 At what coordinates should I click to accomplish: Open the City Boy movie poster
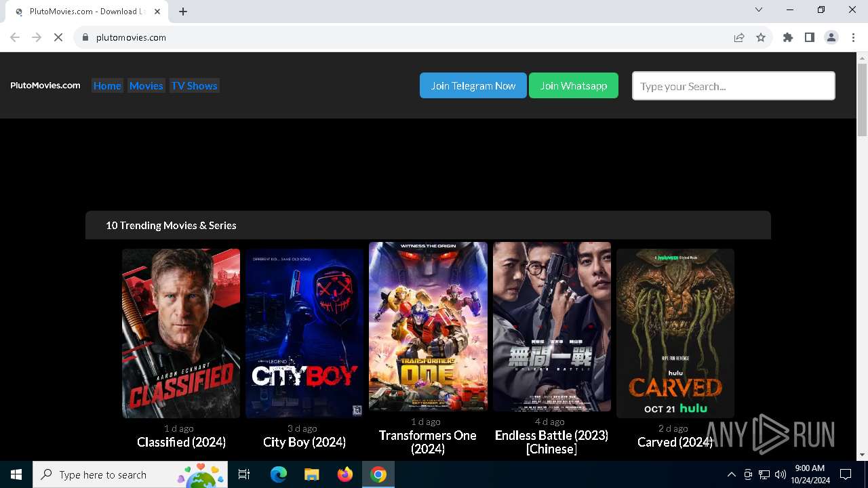click(x=304, y=333)
